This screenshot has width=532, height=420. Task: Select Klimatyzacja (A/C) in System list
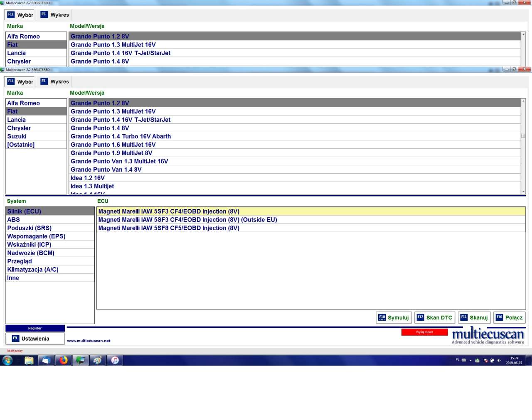[x=32, y=270]
